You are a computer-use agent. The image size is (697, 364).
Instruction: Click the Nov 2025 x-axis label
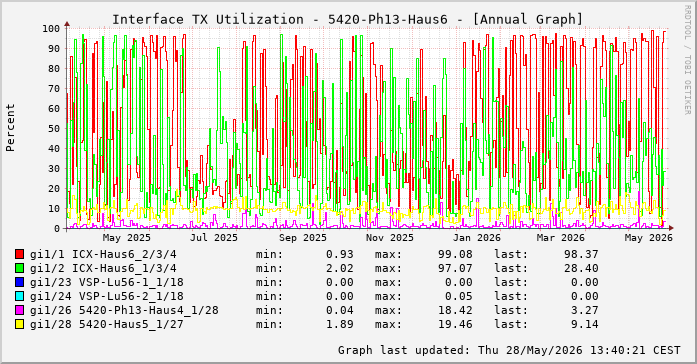[x=390, y=238]
